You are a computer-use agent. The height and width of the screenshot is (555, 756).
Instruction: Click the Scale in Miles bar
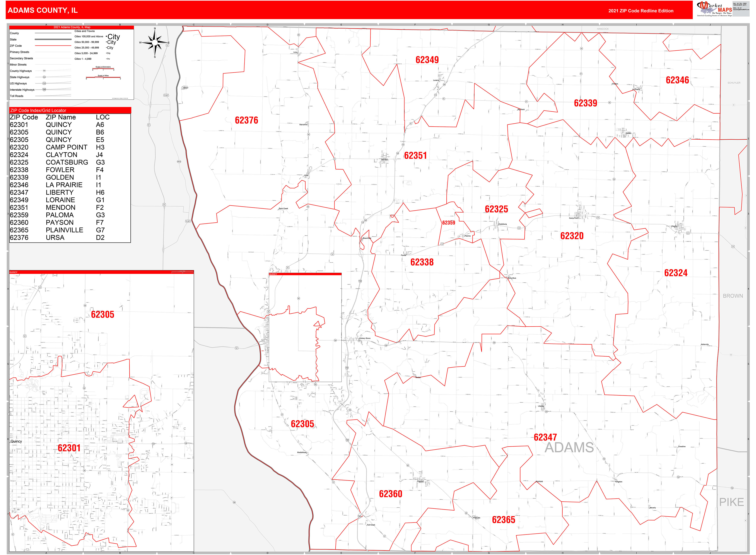pyautogui.click(x=103, y=77)
